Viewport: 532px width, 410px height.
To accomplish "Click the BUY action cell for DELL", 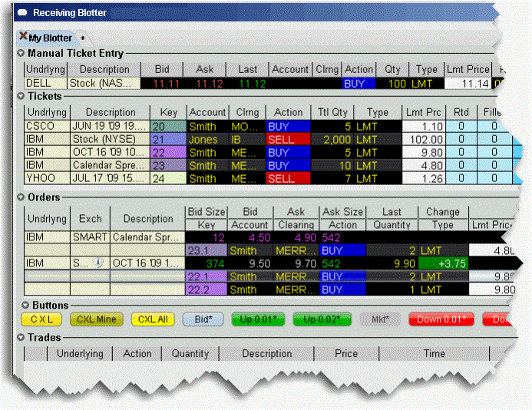I will pyautogui.click(x=354, y=82).
